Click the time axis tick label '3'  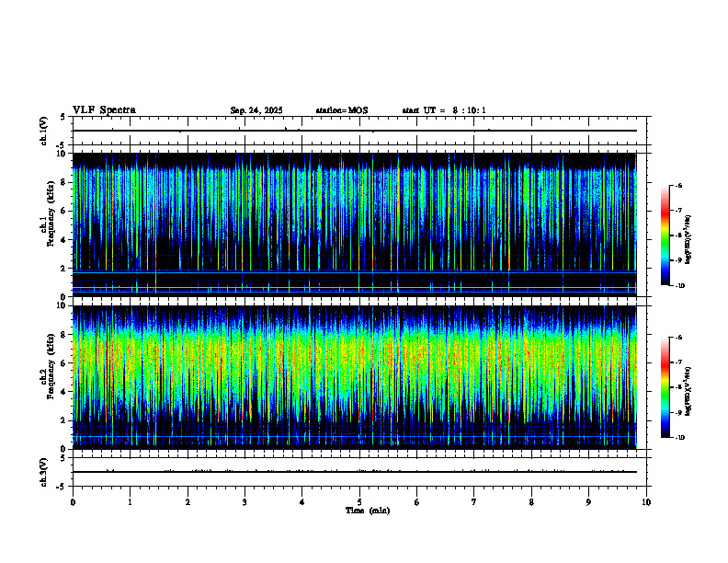[245, 502]
